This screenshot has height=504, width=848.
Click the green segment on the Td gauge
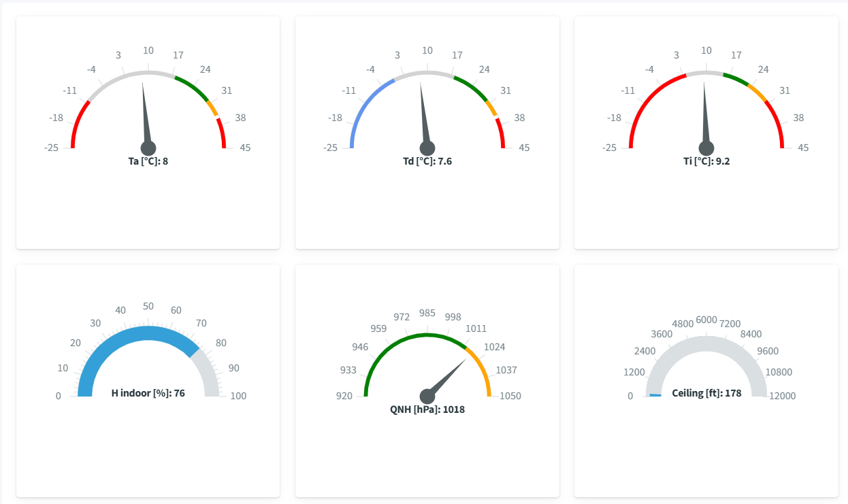pos(472,86)
